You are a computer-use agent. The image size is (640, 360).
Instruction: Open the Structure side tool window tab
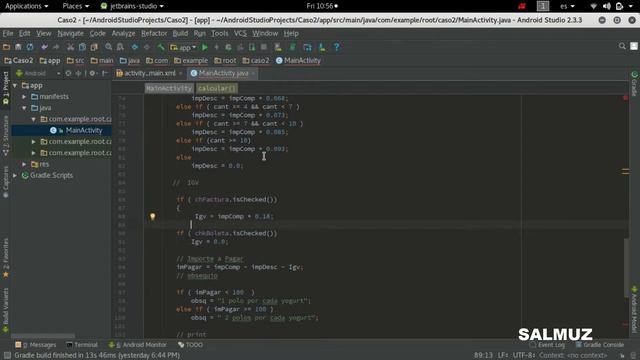[x=6, y=136]
